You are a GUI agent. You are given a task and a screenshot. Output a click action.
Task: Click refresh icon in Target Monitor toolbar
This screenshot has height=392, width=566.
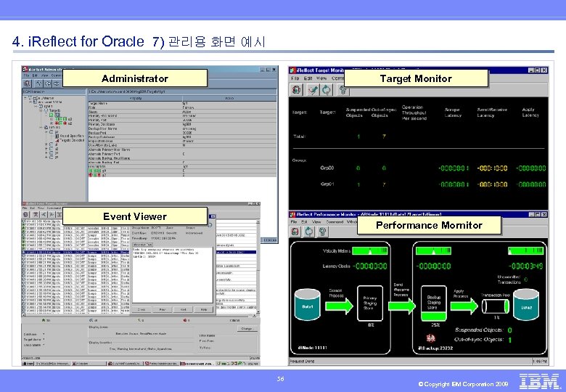pos(327,90)
